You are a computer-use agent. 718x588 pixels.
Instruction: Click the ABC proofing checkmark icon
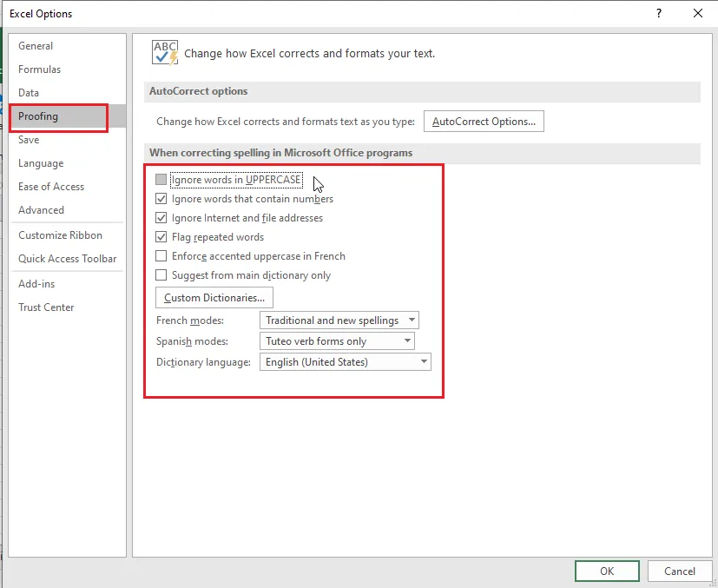coord(165,53)
